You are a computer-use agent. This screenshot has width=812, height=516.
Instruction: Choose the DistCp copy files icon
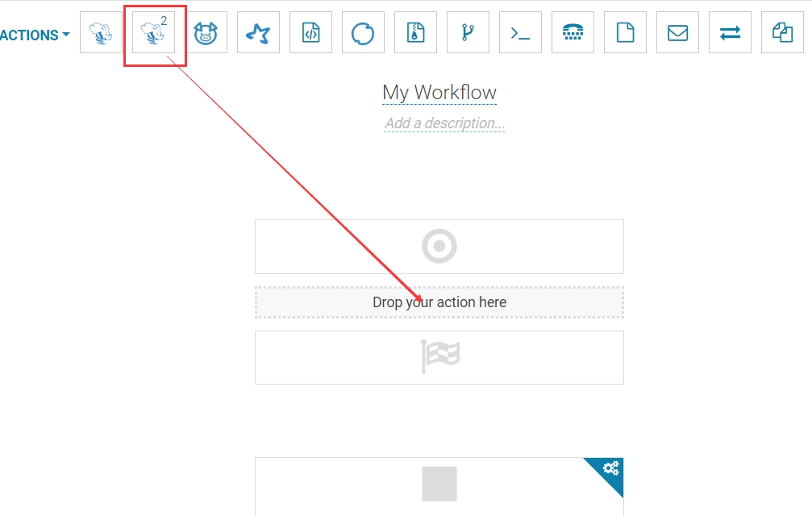point(782,33)
